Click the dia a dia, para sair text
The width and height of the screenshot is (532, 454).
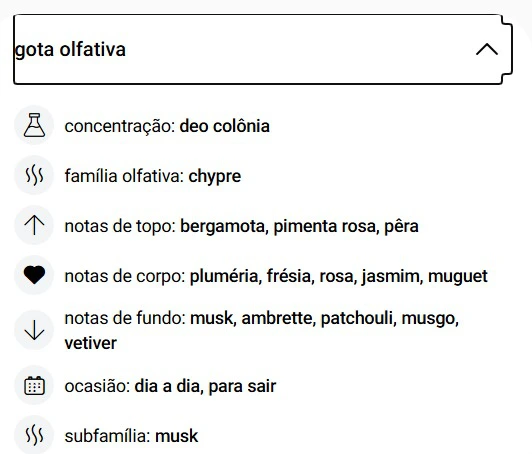[205, 386]
